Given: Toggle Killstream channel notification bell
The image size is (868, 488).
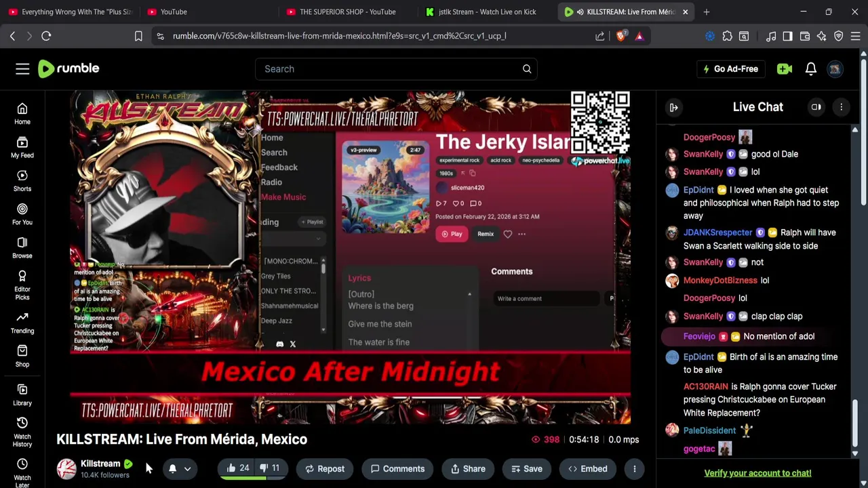Looking at the screenshot, I should click(172, 468).
